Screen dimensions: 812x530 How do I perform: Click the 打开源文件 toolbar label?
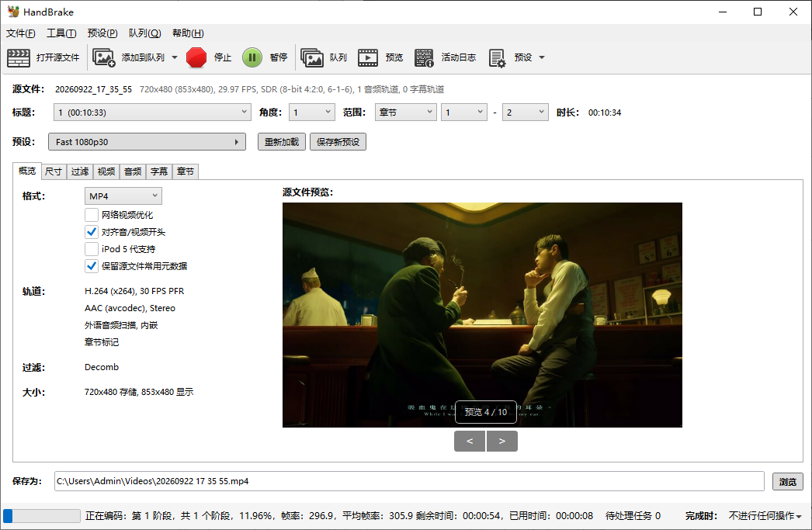[57, 57]
